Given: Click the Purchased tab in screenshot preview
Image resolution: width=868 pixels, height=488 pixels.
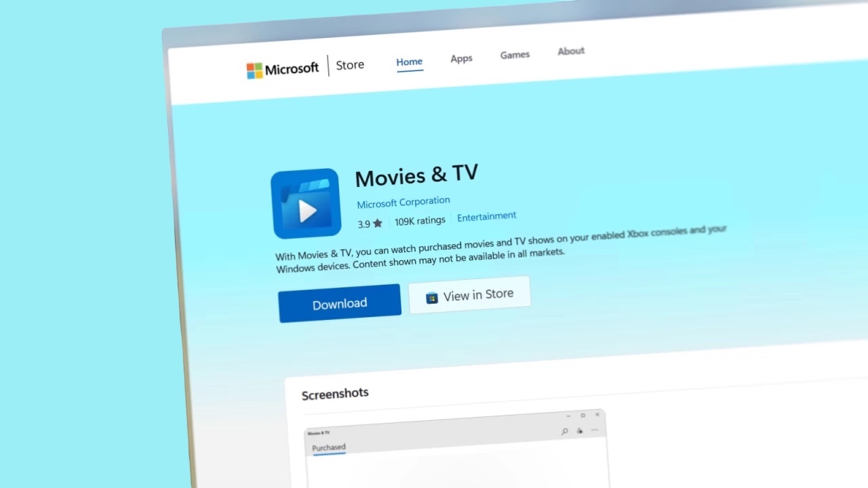Looking at the screenshot, I should [x=329, y=447].
